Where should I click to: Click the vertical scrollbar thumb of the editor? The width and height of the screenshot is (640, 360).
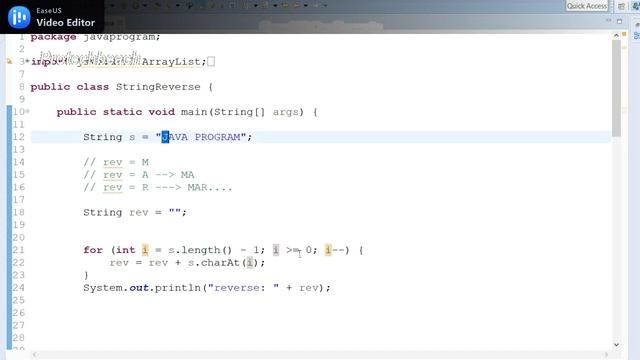click(x=616, y=88)
